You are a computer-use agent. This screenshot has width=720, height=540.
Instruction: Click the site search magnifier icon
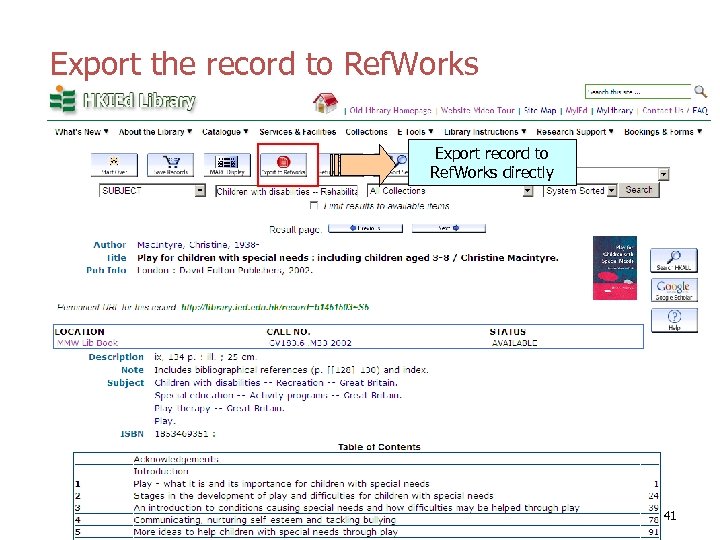pyautogui.click(x=700, y=91)
